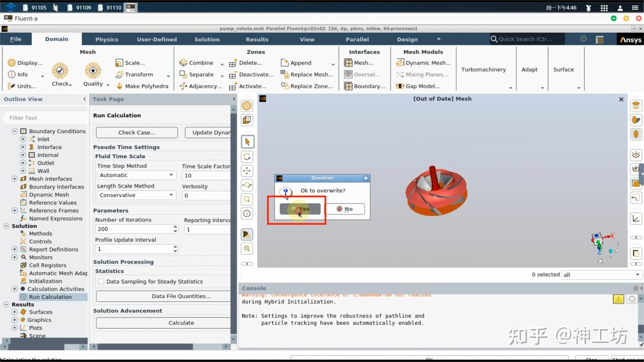This screenshot has width=644, height=362.
Task: Activate the zoom in/out tool
Action: click(x=247, y=185)
